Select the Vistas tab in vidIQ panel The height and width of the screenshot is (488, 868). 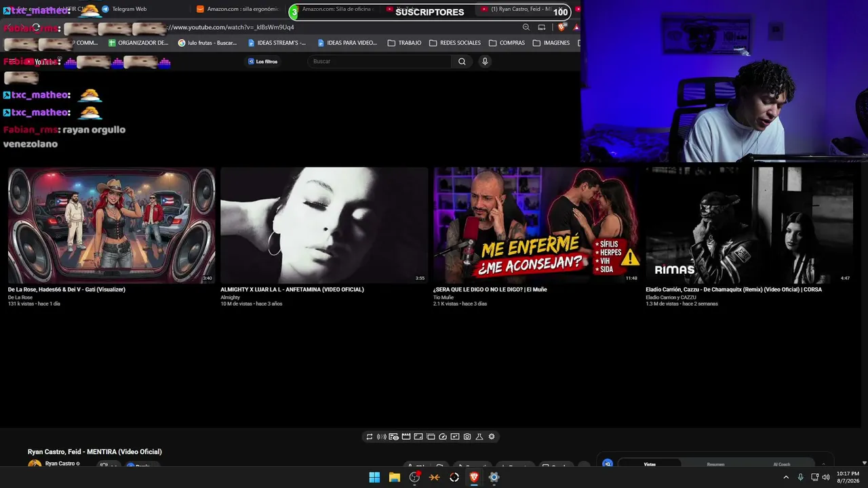click(x=650, y=464)
